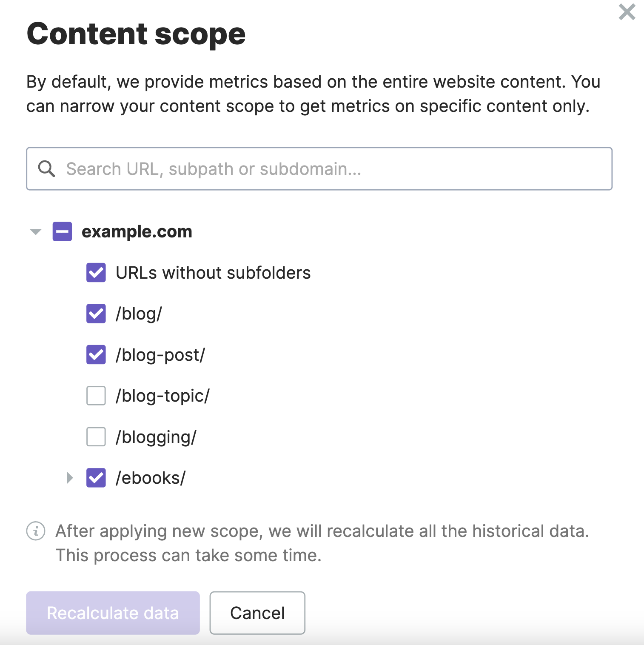
Task: Expand the /ebooks/ subfolder tree
Action: pos(69,478)
